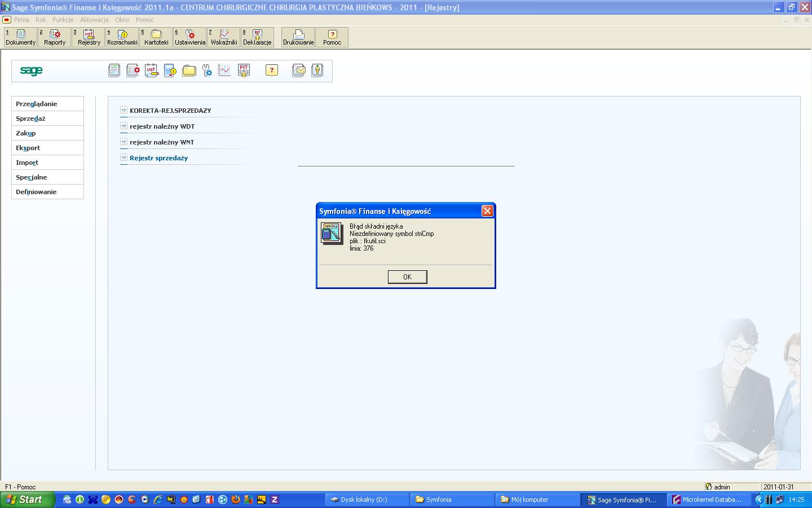The width and height of the screenshot is (812, 508).
Task: Open the Kartoteki toolbar button
Action: click(156, 37)
